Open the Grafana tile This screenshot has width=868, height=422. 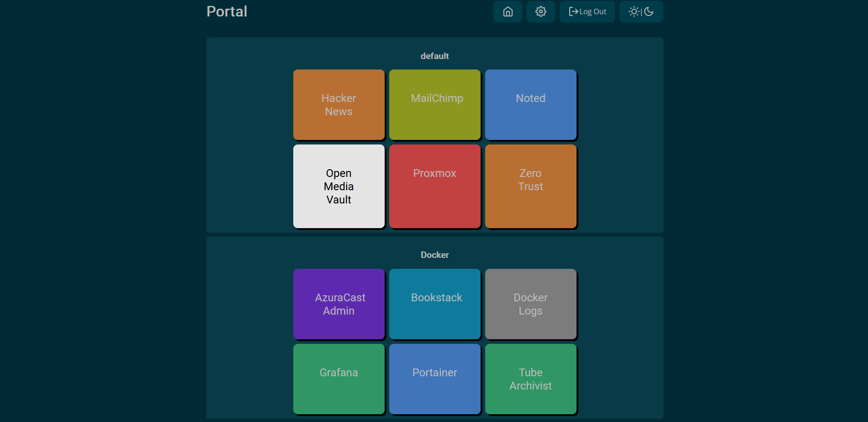coord(339,379)
